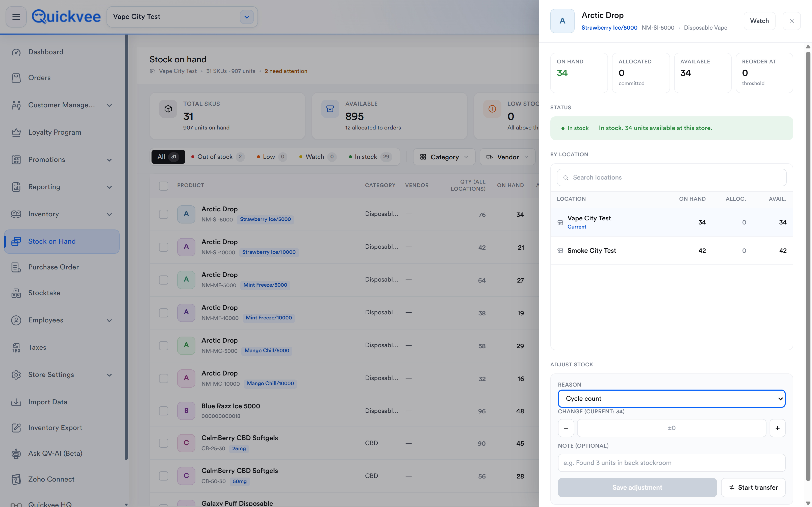Filter by Watch tab
The image size is (812, 507).
[x=318, y=157]
